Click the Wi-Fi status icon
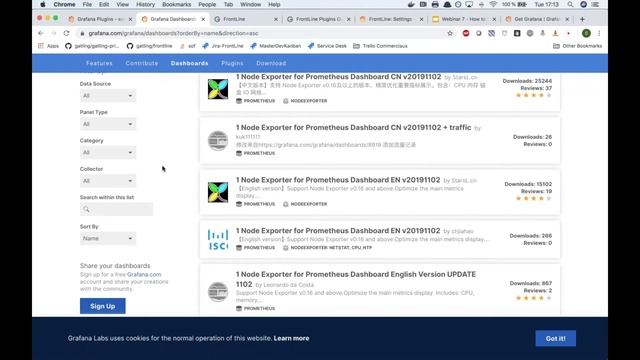The image size is (640, 360). [x=493, y=4]
